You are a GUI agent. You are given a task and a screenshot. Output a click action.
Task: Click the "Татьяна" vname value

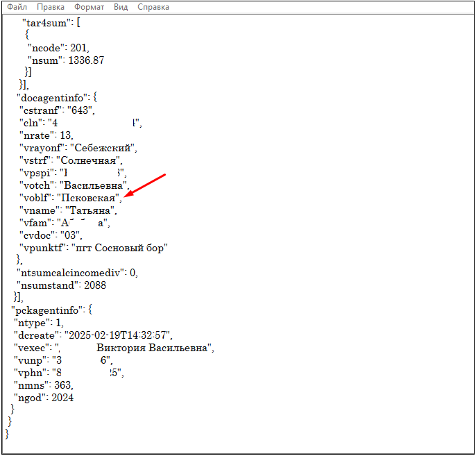point(90,210)
